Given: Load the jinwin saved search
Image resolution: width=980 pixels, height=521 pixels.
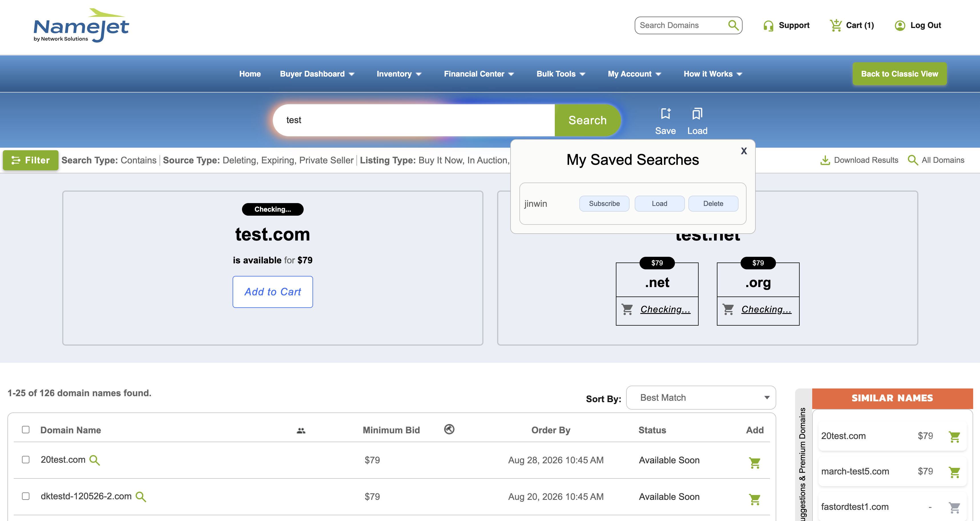Looking at the screenshot, I should [659, 204].
